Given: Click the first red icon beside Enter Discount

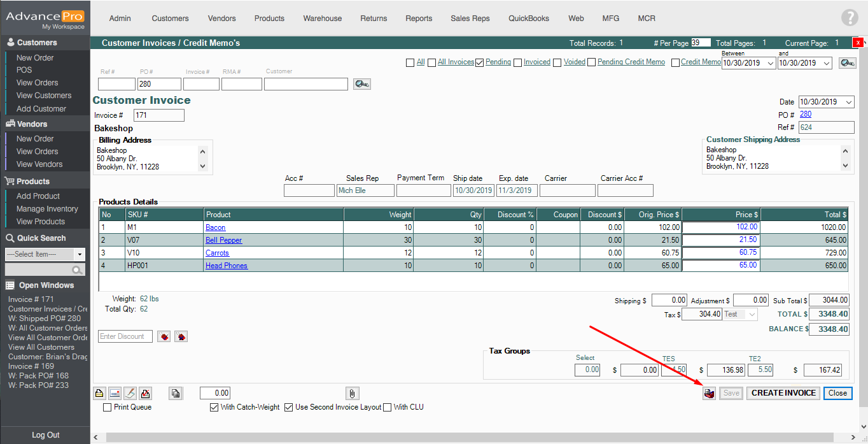Looking at the screenshot, I should (x=164, y=336).
